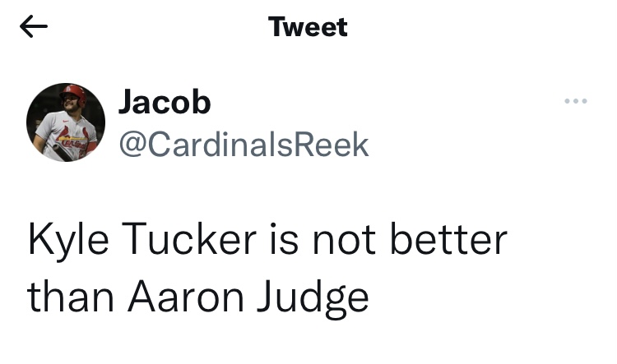This screenshot has width=617, height=364.
Task: Click the display name Jacob
Action: pos(165,102)
